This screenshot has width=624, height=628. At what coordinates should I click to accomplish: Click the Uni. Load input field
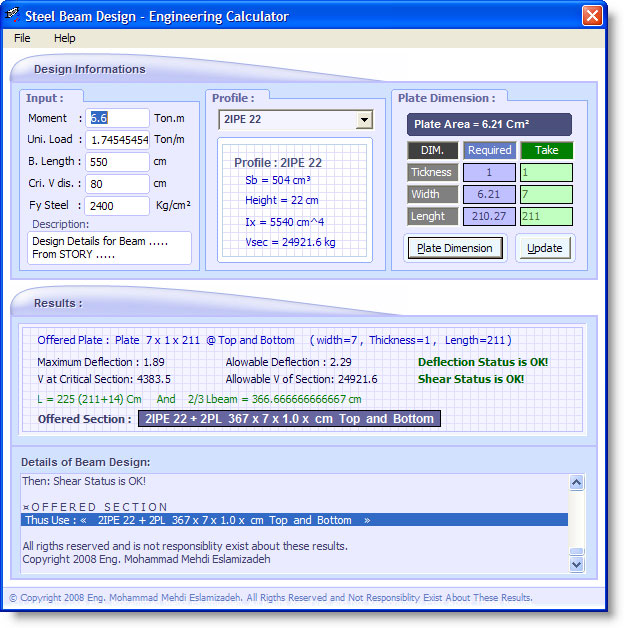click(117, 140)
